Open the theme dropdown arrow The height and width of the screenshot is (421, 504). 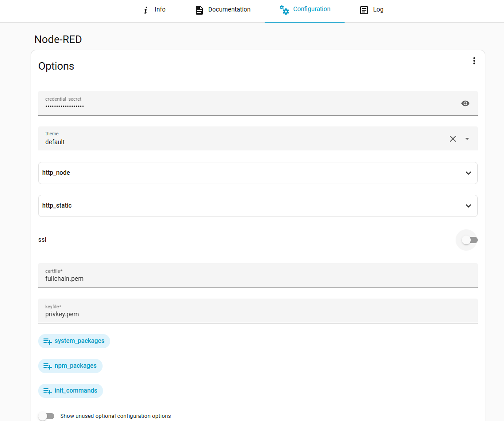click(x=467, y=139)
